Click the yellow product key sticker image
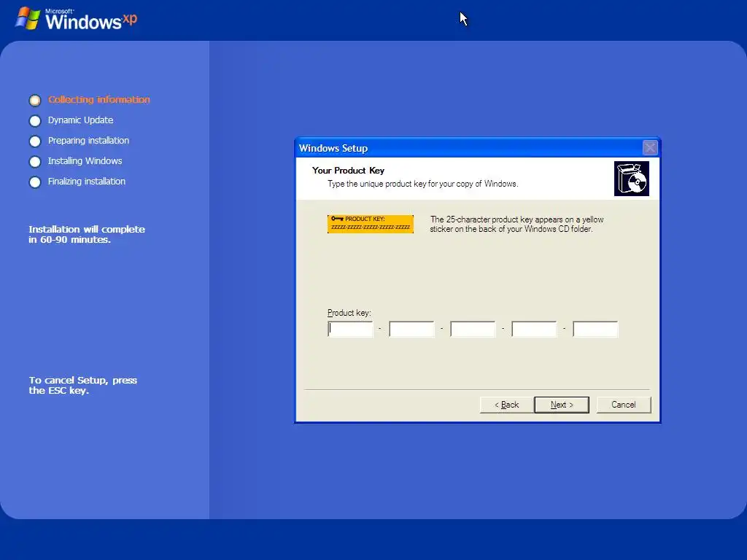This screenshot has width=747, height=560. 371,224
